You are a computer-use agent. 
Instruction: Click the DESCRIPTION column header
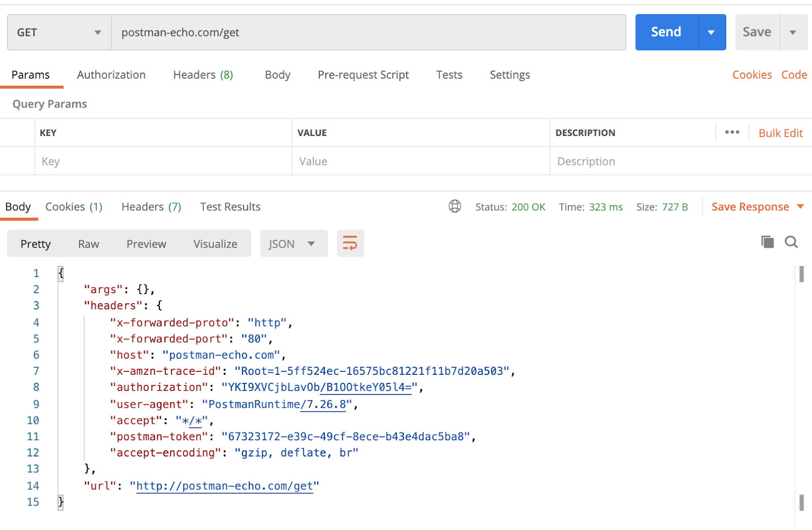585,133
